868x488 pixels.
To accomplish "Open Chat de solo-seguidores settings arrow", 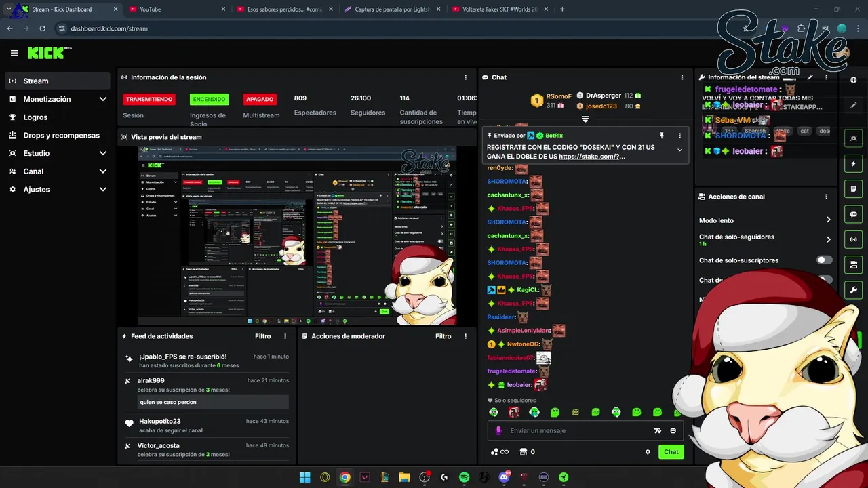I will pos(829,239).
